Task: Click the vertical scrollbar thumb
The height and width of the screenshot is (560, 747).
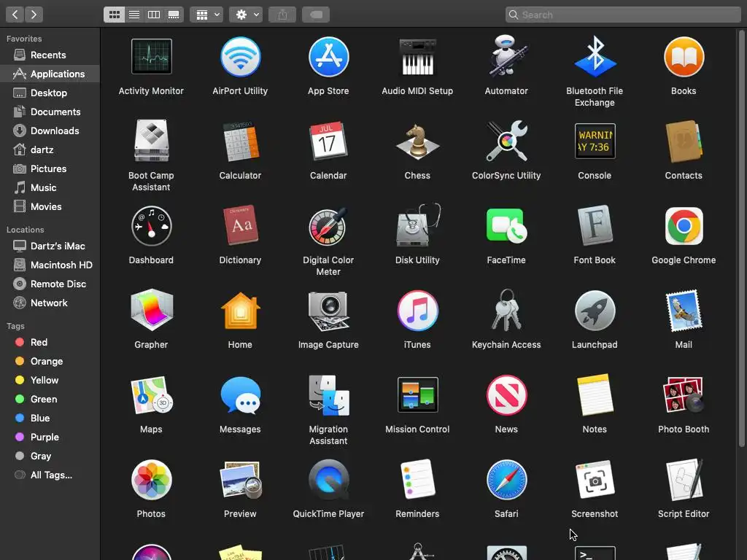Action: 741,238
